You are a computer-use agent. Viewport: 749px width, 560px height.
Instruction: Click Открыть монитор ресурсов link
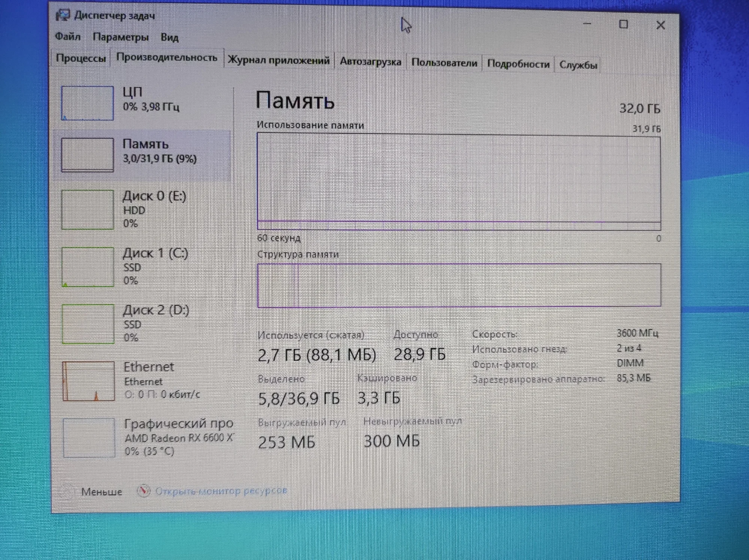tap(221, 491)
